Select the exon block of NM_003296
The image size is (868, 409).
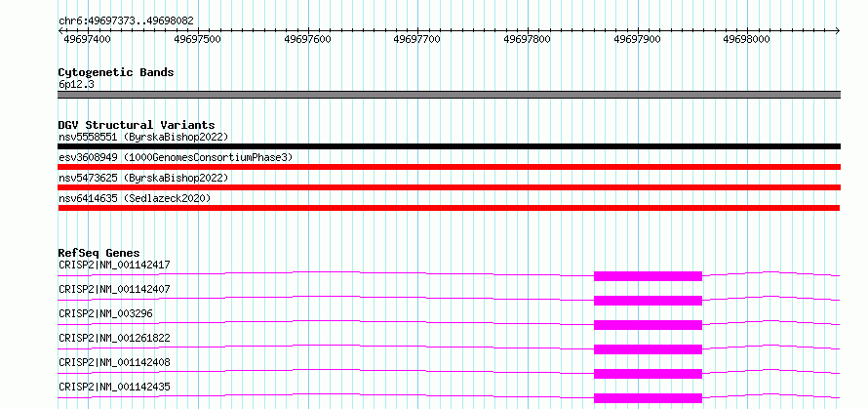pyautogui.click(x=649, y=325)
